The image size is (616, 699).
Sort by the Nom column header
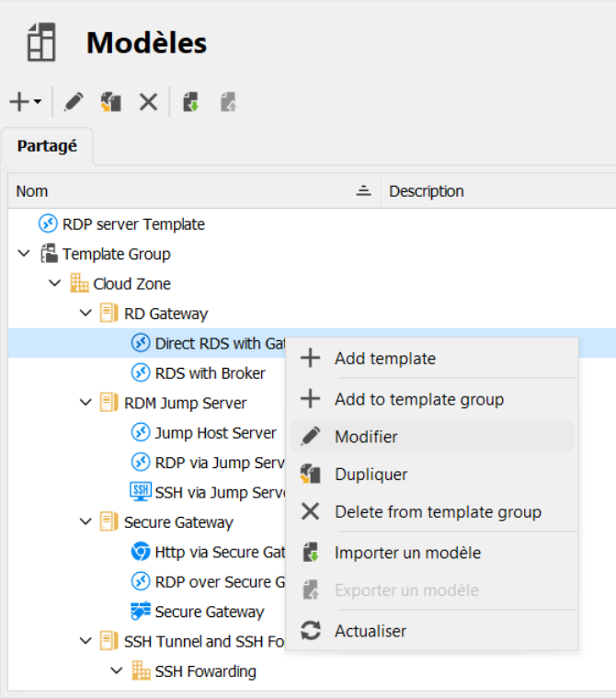pos(184,191)
